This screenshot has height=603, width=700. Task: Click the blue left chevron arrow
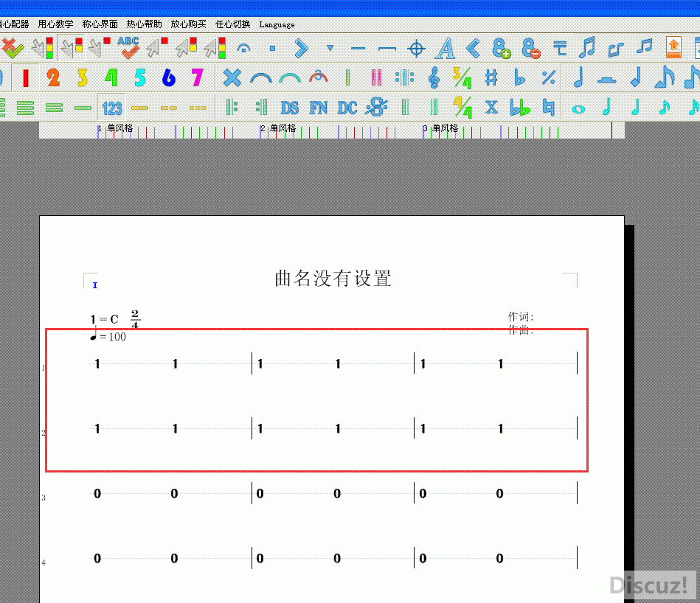coord(474,49)
